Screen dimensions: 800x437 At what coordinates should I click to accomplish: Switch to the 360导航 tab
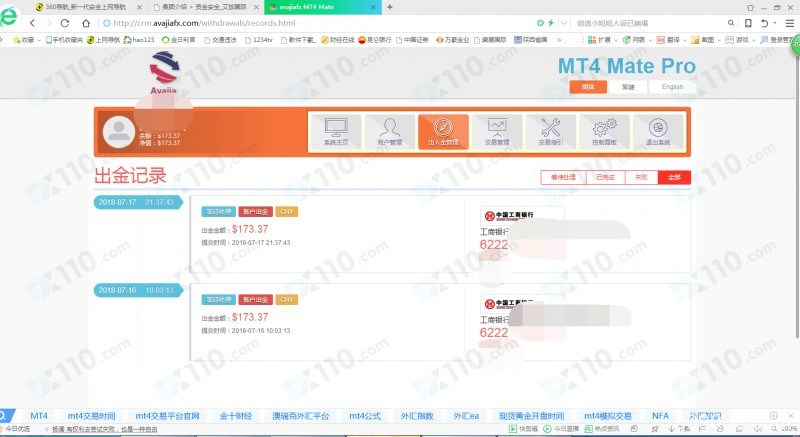click(85, 7)
